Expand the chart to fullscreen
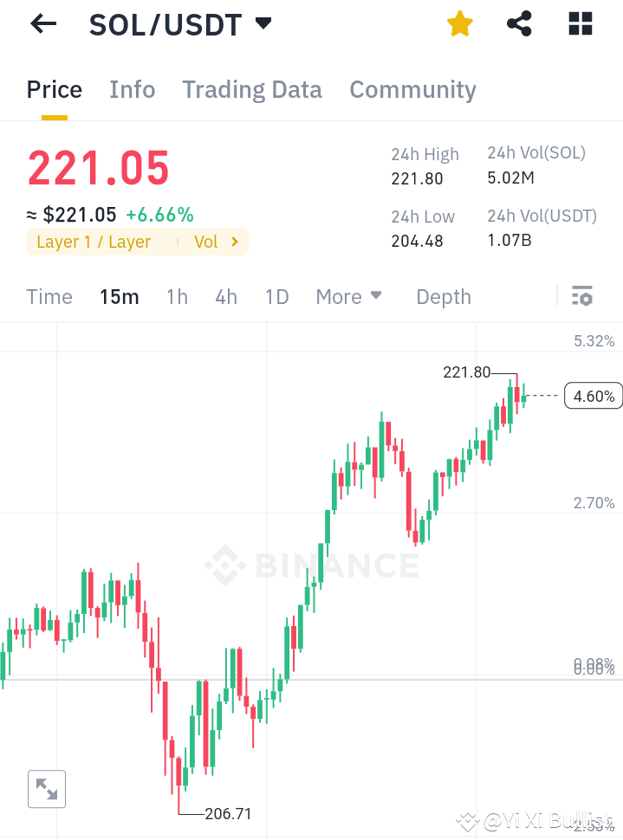 tap(47, 789)
